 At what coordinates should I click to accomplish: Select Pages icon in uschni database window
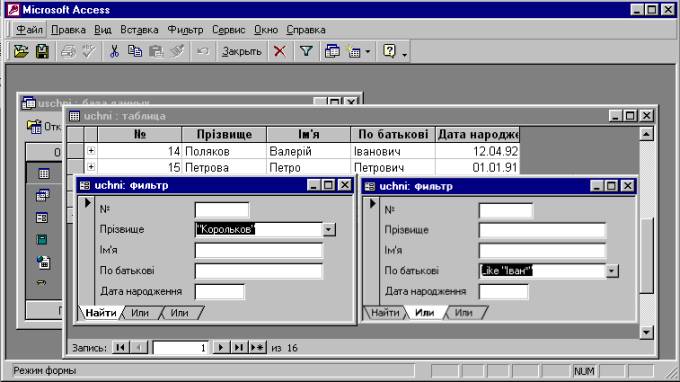pyautogui.click(x=43, y=262)
